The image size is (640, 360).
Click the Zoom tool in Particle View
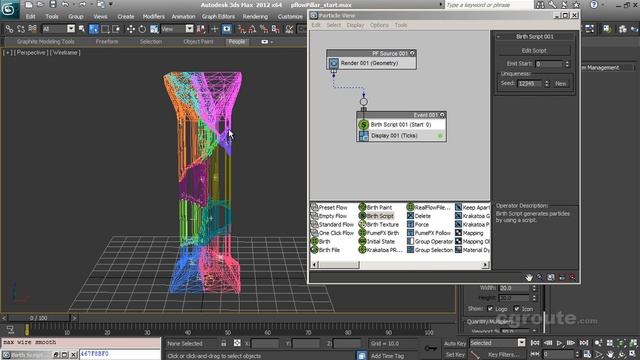540,277
